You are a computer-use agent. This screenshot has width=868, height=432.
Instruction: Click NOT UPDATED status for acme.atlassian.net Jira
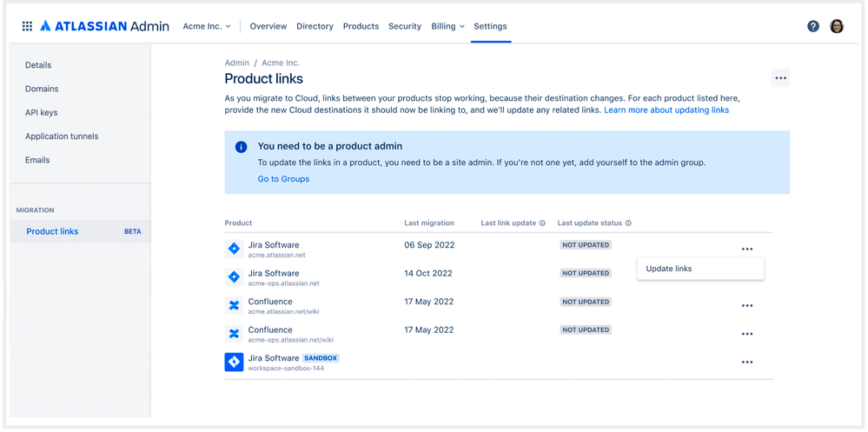pos(586,245)
